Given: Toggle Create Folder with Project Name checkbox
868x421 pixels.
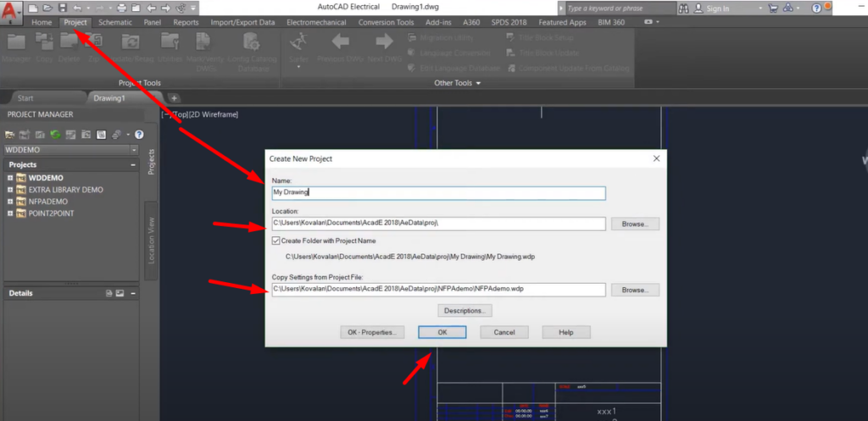Looking at the screenshot, I should coord(275,241).
